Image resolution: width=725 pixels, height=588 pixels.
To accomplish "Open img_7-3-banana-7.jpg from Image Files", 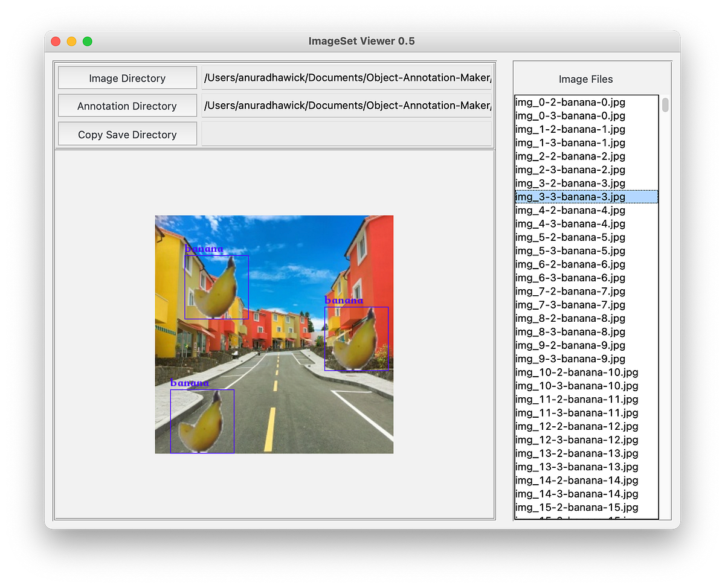I will (570, 305).
